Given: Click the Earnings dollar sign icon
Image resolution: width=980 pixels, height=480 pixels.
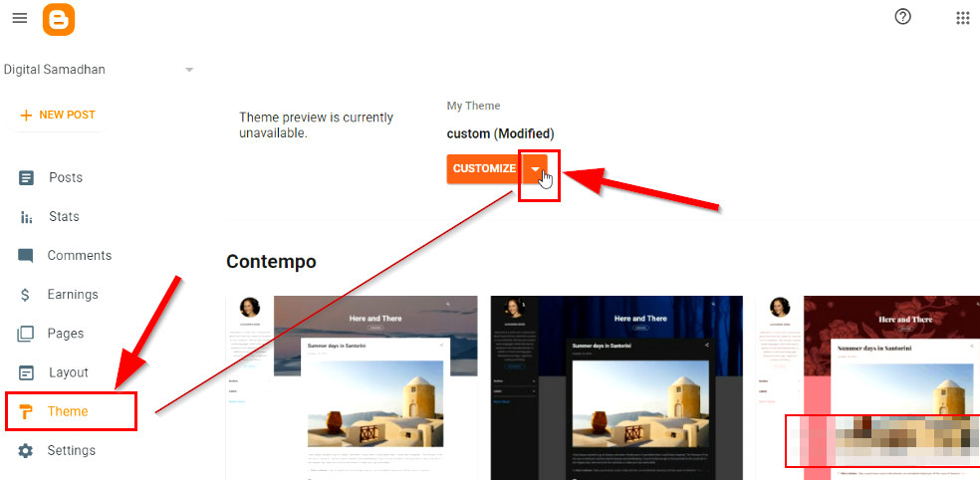Looking at the screenshot, I should click(25, 295).
